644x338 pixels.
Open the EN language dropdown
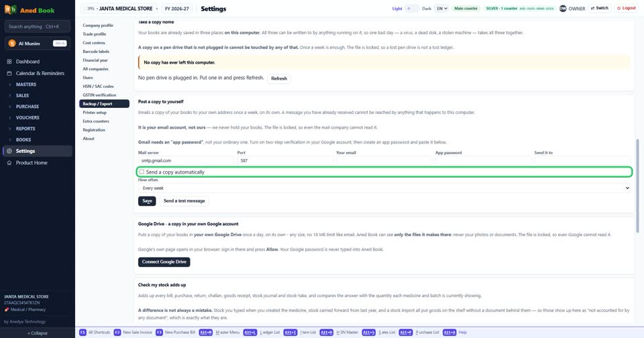441,9
